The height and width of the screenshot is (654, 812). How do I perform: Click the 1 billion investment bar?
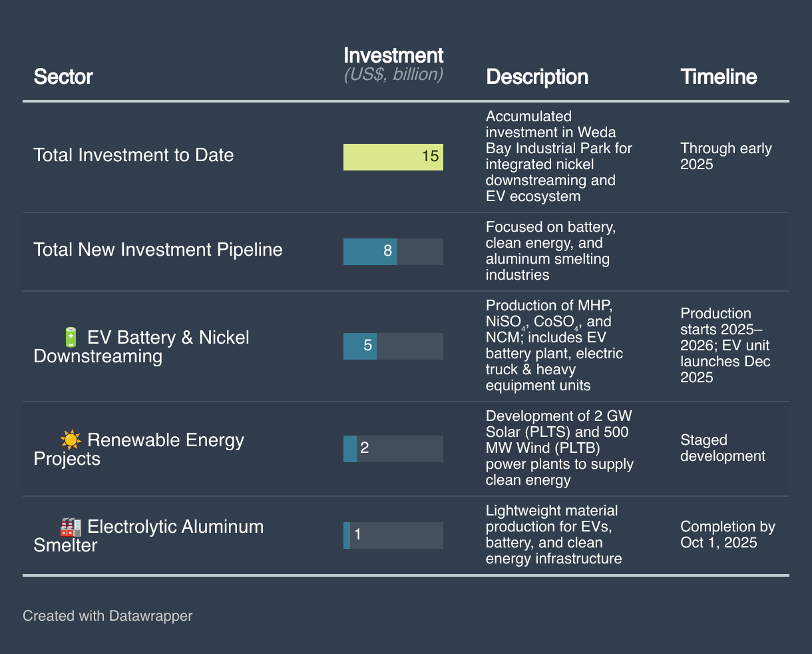click(347, 535)
